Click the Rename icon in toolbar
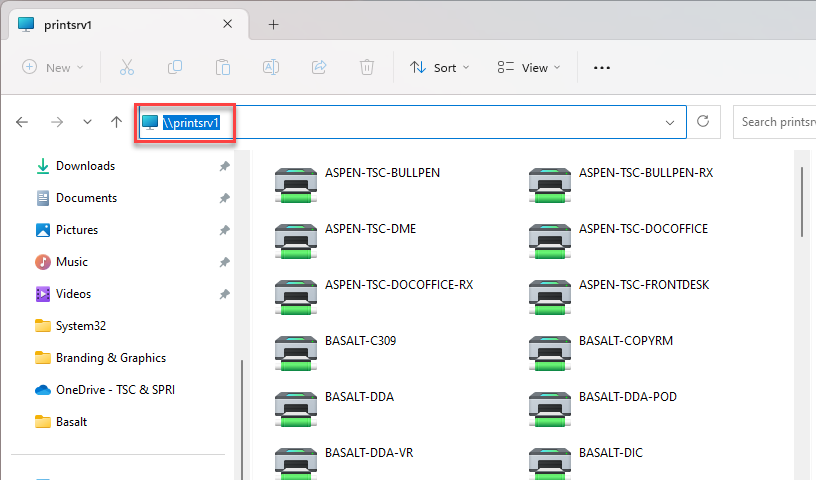This screenshot has height=480, width=816. [x=270, y=67]
